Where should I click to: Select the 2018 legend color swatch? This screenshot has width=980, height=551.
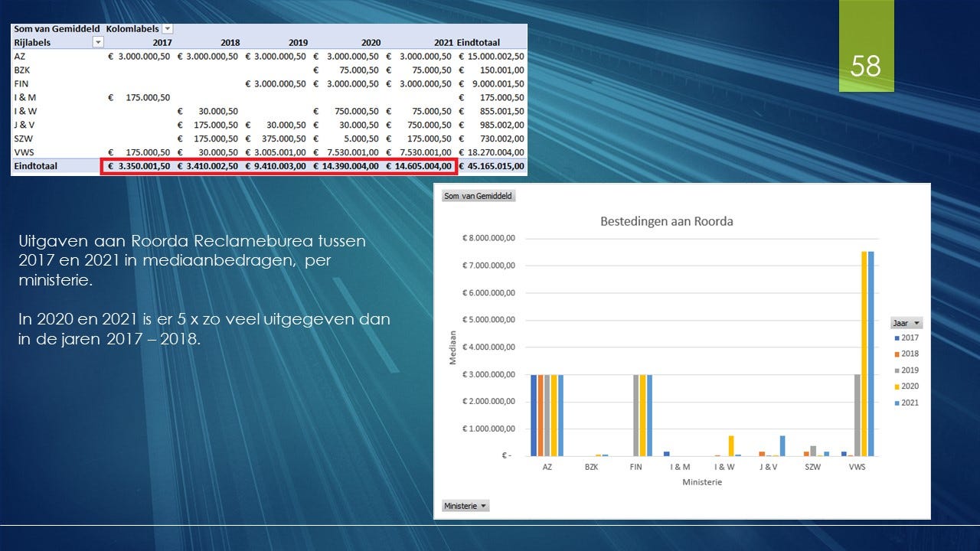[897, 354]
